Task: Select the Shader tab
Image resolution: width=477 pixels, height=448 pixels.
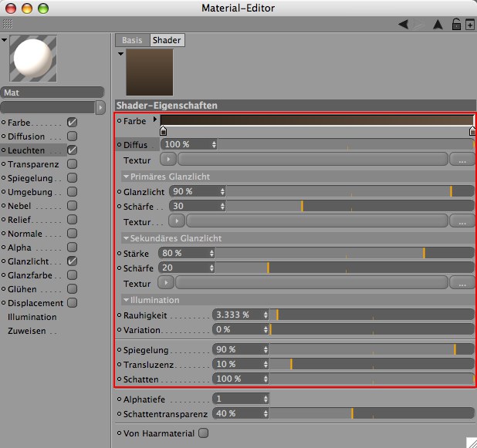Action: click(x=167, y=40)
